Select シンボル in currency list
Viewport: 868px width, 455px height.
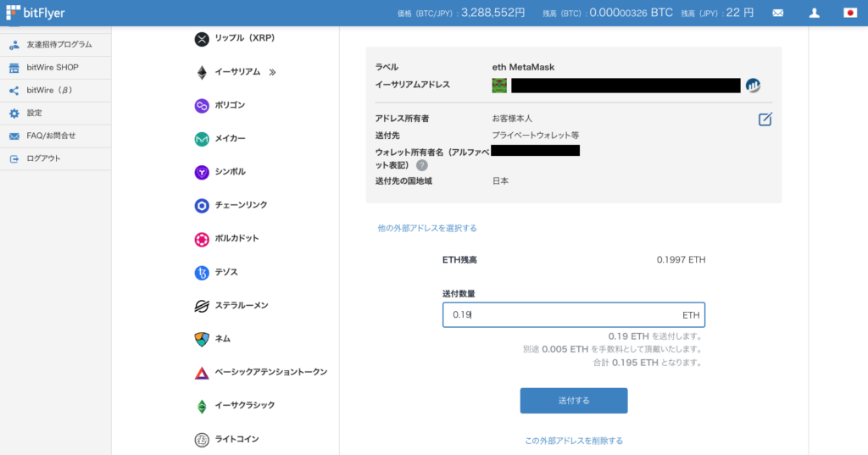point(230,172)
